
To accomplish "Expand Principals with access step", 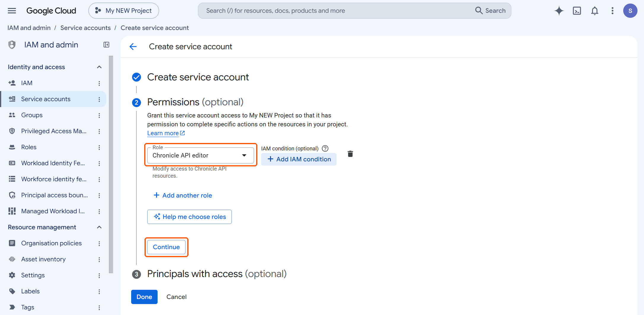I will pos(217,274).
